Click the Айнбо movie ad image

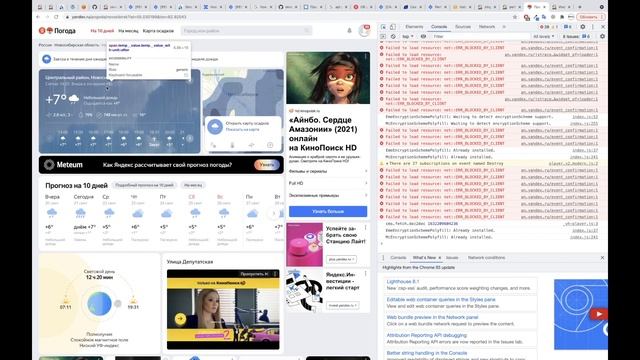coord(328,78)
